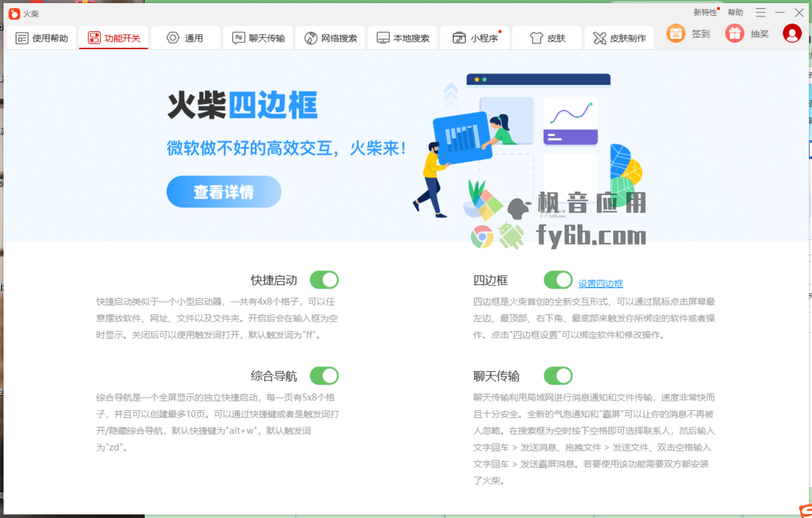This screenshot has height=518, width=812.
Task: Open the user account avatar
Action: coord(792,34)
